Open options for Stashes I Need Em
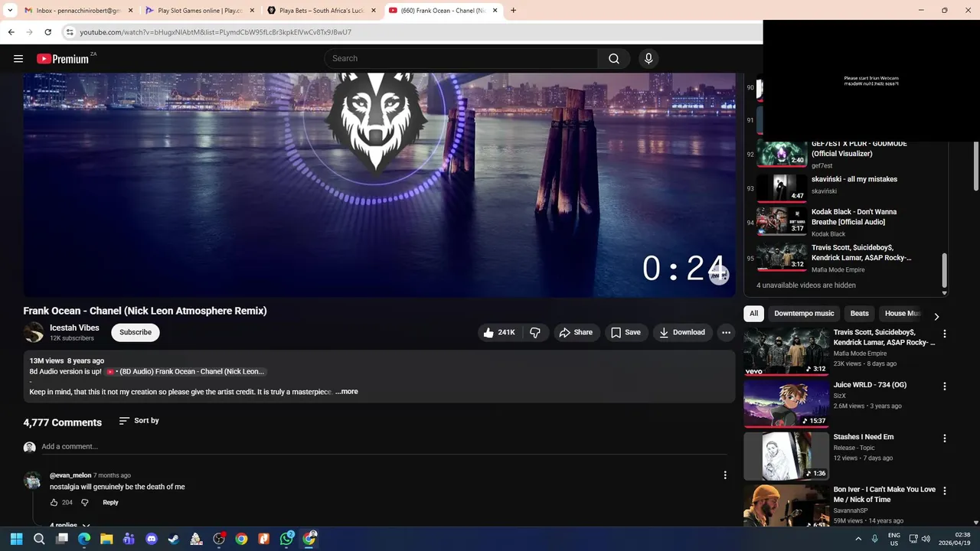 click(x=945, y=439)
